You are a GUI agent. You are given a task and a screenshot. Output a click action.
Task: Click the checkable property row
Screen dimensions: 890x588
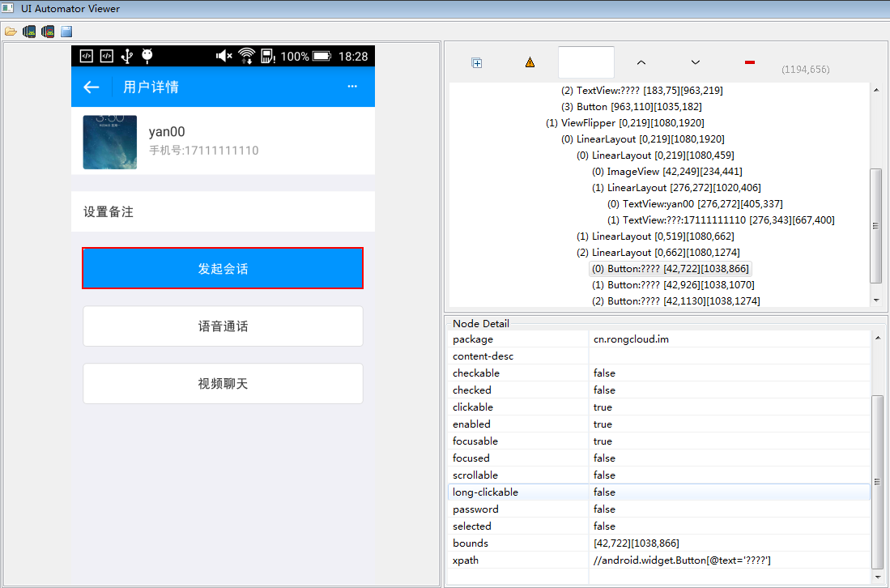click(x=658, y=373)
